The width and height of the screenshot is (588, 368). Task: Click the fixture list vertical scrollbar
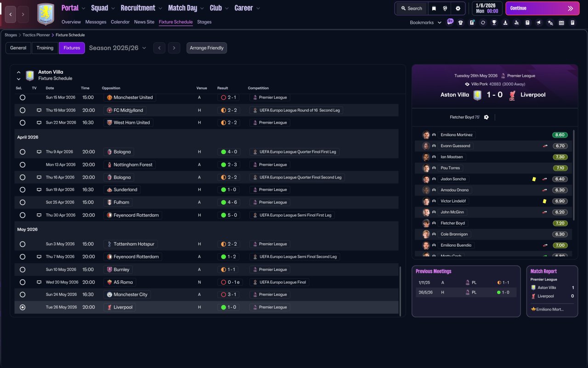(400, 291)
